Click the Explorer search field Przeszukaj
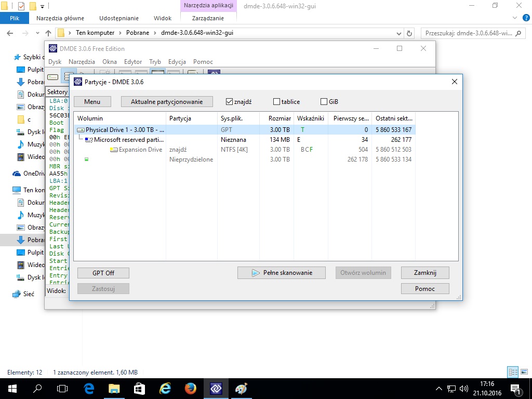532x399 pixels. pyautogui.click(x=472, y=33)
